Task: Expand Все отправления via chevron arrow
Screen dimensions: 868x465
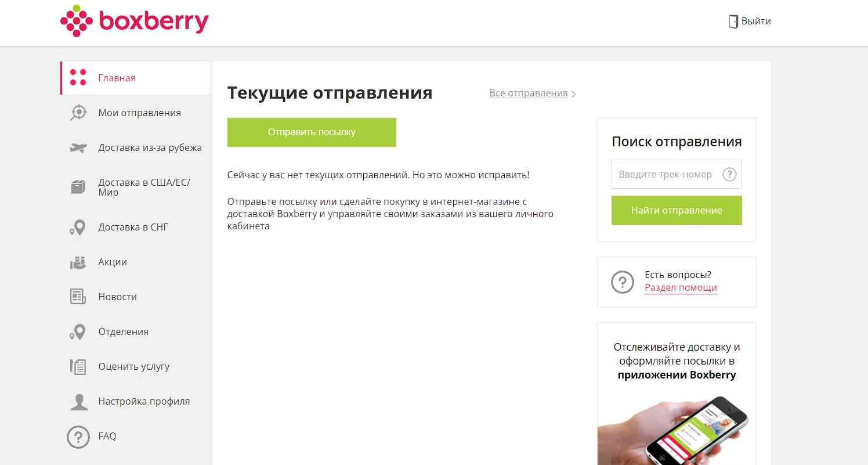Action: (573, 94)
